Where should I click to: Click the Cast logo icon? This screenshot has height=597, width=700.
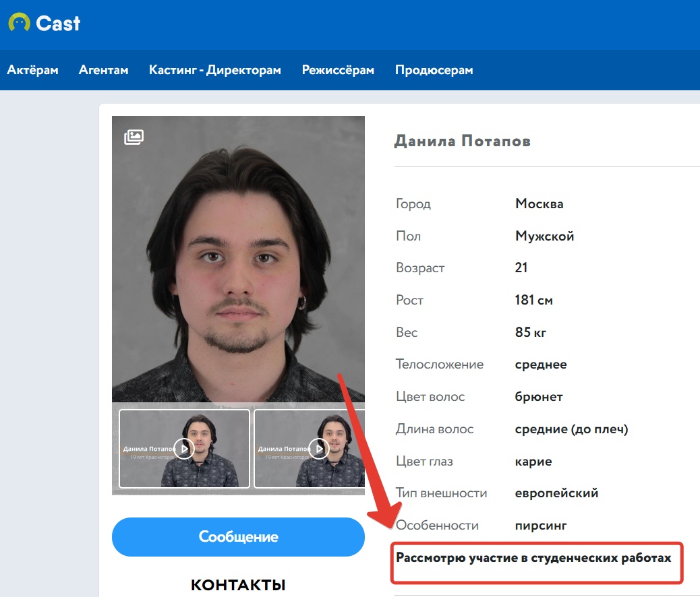(19, 22)
